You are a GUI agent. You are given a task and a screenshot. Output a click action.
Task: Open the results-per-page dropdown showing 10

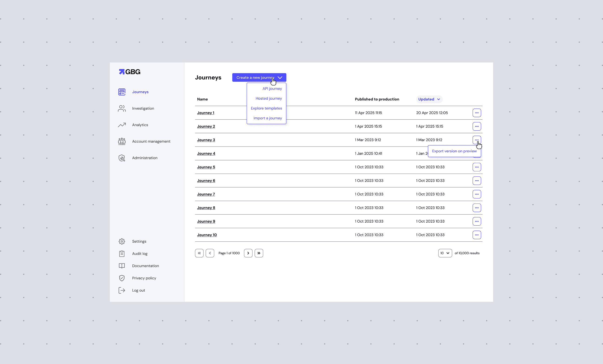click(445, 253)
